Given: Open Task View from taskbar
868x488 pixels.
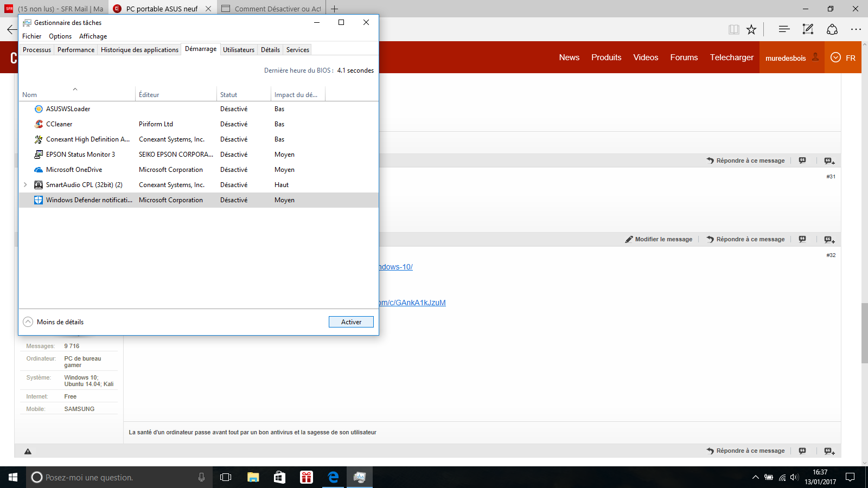Looking at the screenshot, I should pyautogui.click(x=226, y=477).
